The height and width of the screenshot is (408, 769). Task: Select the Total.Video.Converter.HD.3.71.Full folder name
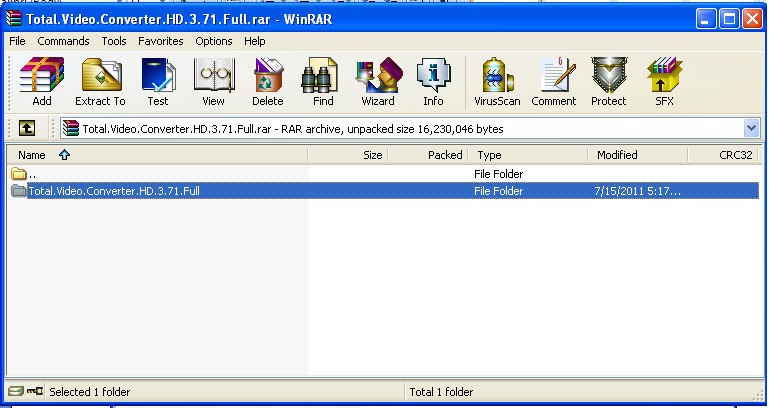point(114,191)
